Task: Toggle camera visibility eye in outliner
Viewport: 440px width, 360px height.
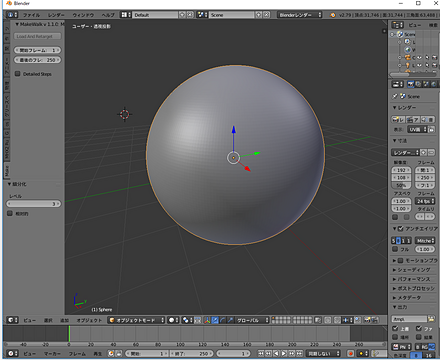Action: tap(420, 57)
